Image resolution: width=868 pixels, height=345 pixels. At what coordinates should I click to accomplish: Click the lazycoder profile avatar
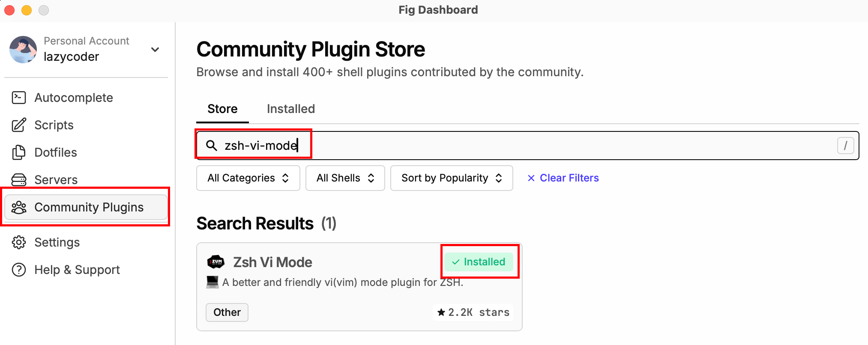point(23,50)
